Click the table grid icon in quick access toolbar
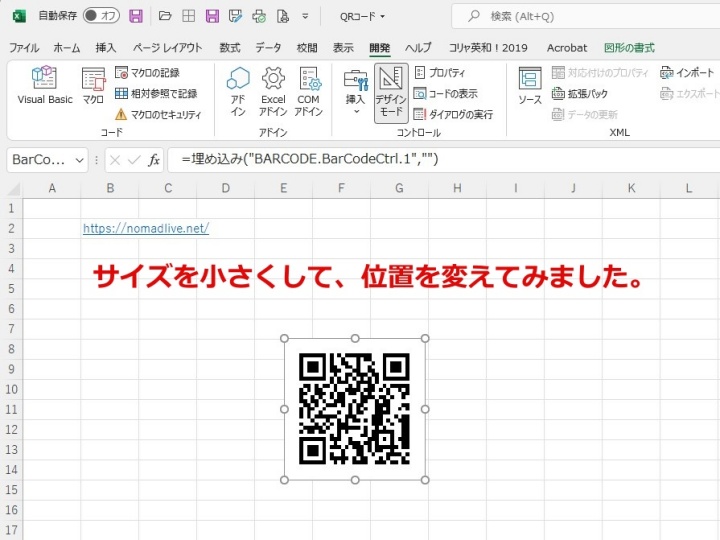The width and height of the screenshot is (720, 540). (188, 16)
